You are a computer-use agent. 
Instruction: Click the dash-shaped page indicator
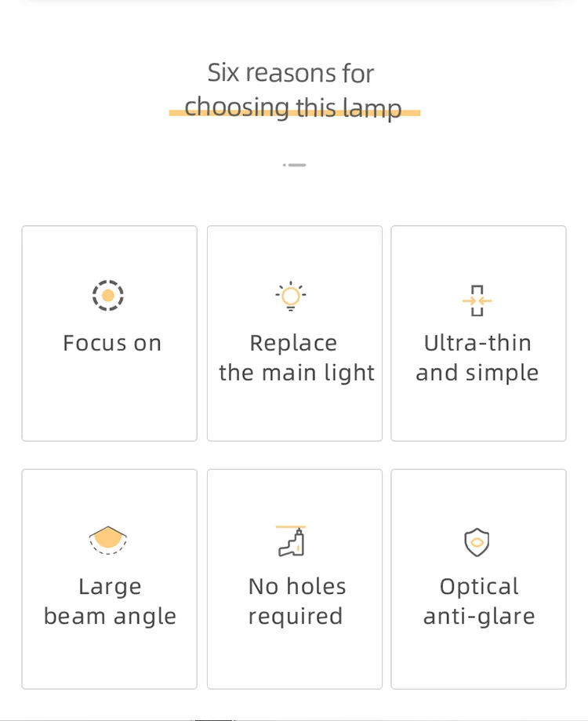click(x=297, y=165)
